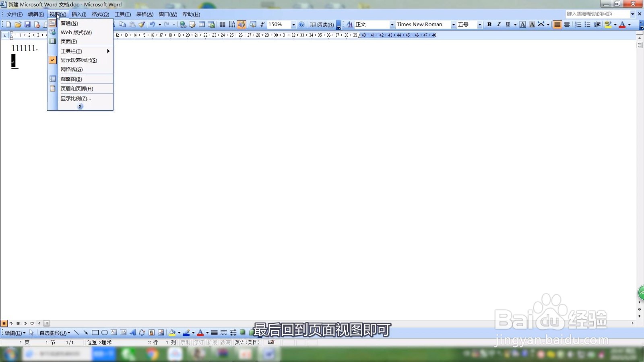Click the increase indent icon
The height and width of the screenshot is (362, 644).
coord(597,25)
